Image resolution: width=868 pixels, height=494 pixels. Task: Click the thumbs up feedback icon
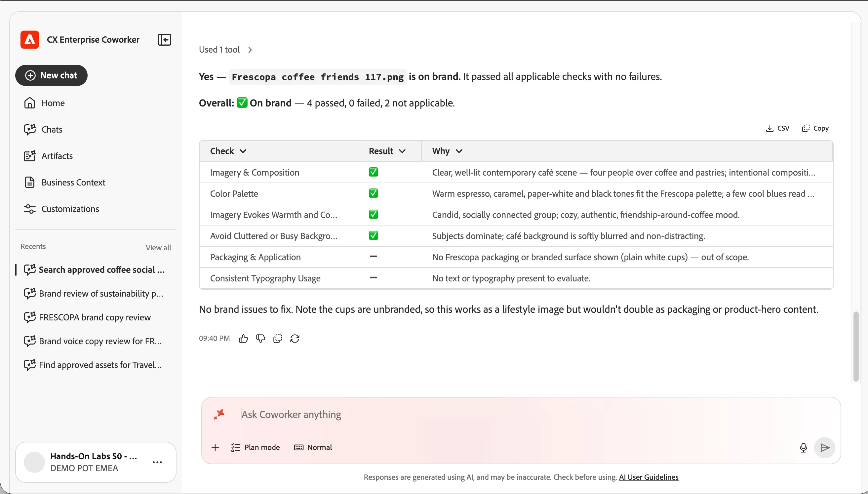tap(244, 339)
